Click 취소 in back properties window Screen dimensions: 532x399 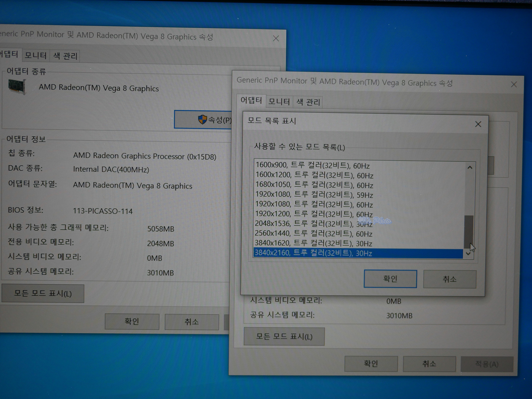click(x=191, y=322)
